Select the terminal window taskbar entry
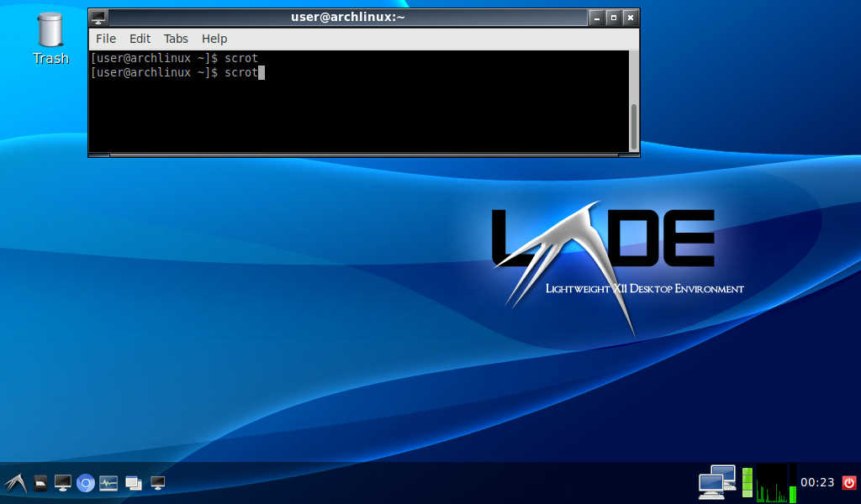The image size is (861, 504). [x=157, y=483]
